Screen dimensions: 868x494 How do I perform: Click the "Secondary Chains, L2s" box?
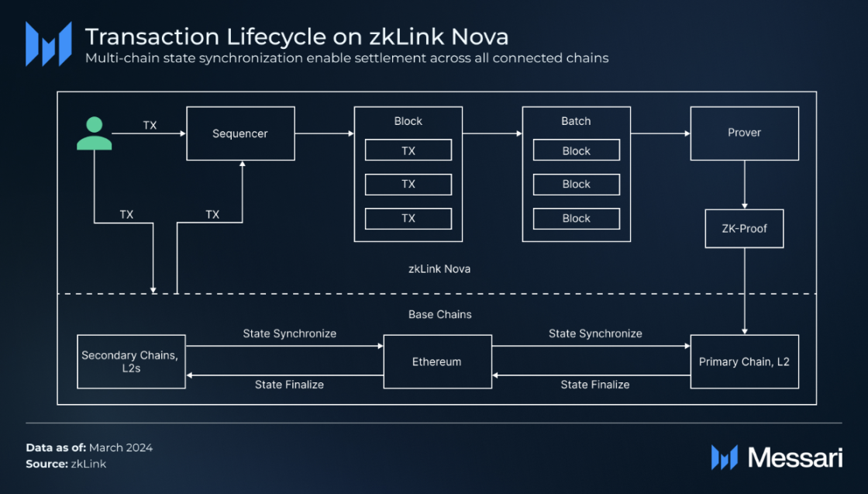coord(131,361)
